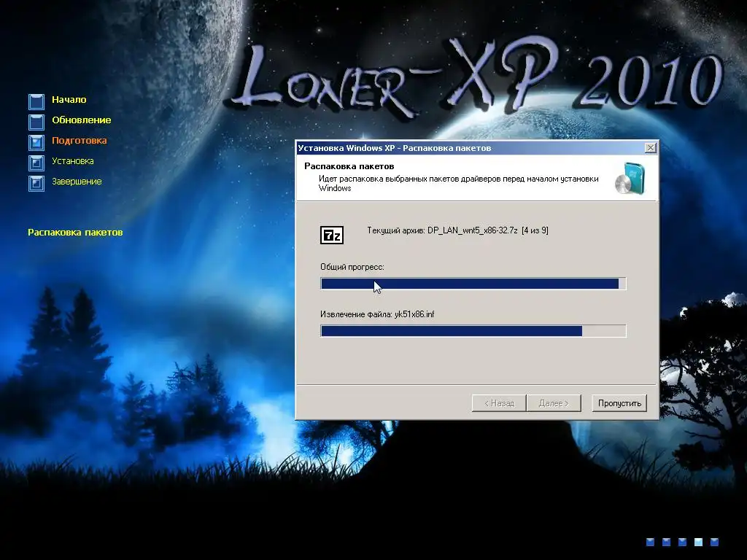Click the Пропустить button
This screenshot has height=560, width=747.
619,402
